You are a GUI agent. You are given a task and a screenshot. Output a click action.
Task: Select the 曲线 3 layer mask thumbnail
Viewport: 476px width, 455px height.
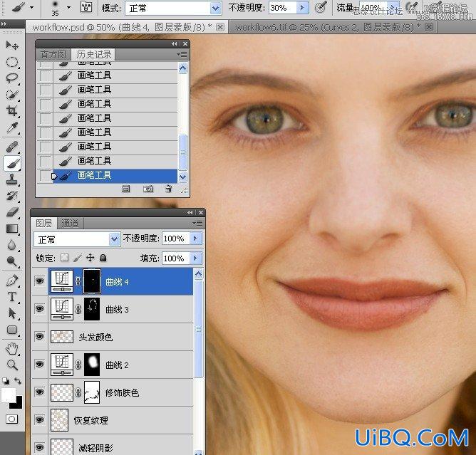(92, 309)
